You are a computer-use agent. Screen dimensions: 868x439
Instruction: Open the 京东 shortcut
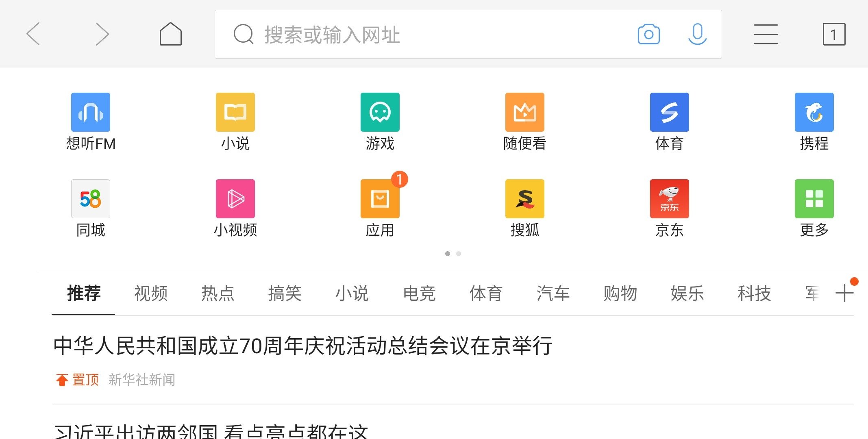pyautogui.click(x=670, y=208)
